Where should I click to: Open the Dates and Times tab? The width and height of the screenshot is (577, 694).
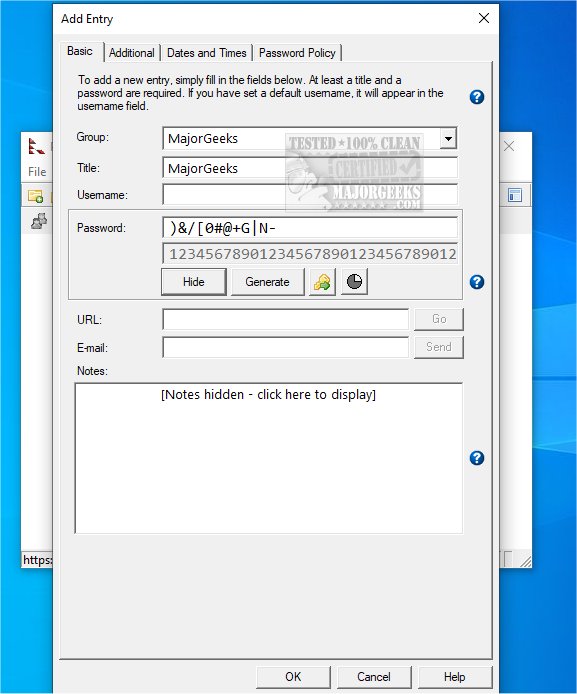click(207, 53)
